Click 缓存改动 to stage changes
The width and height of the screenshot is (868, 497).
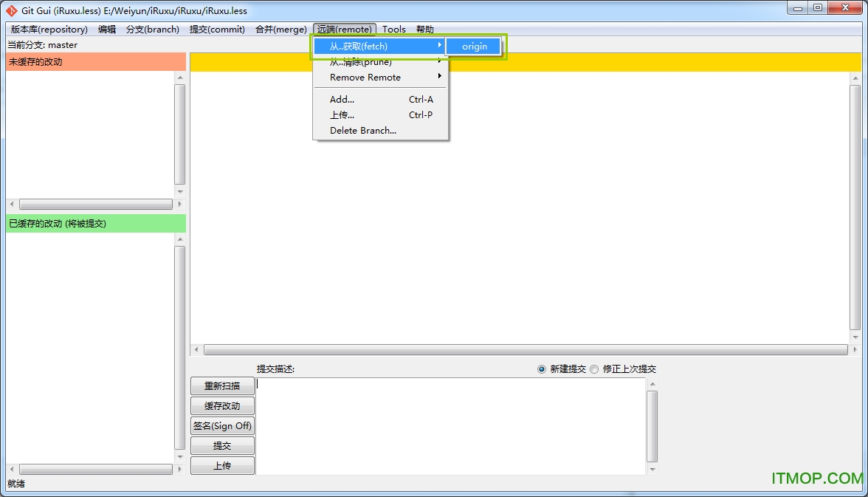222,405
